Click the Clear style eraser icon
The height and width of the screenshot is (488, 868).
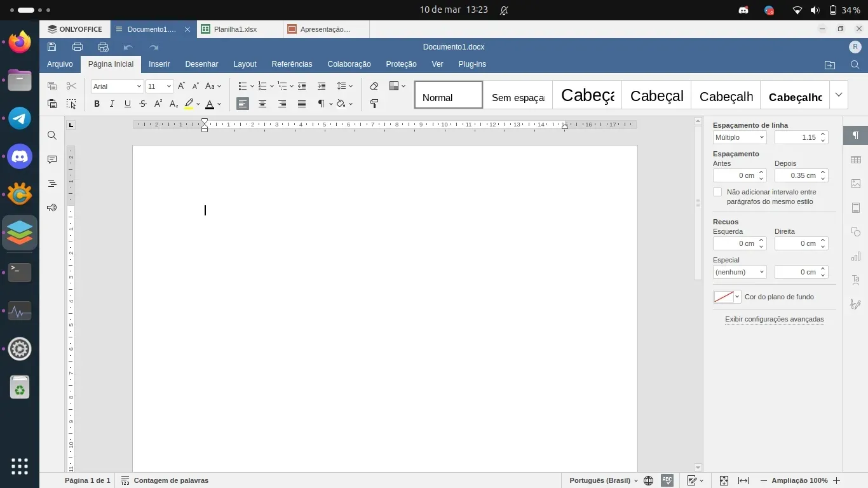coord(374,86)
